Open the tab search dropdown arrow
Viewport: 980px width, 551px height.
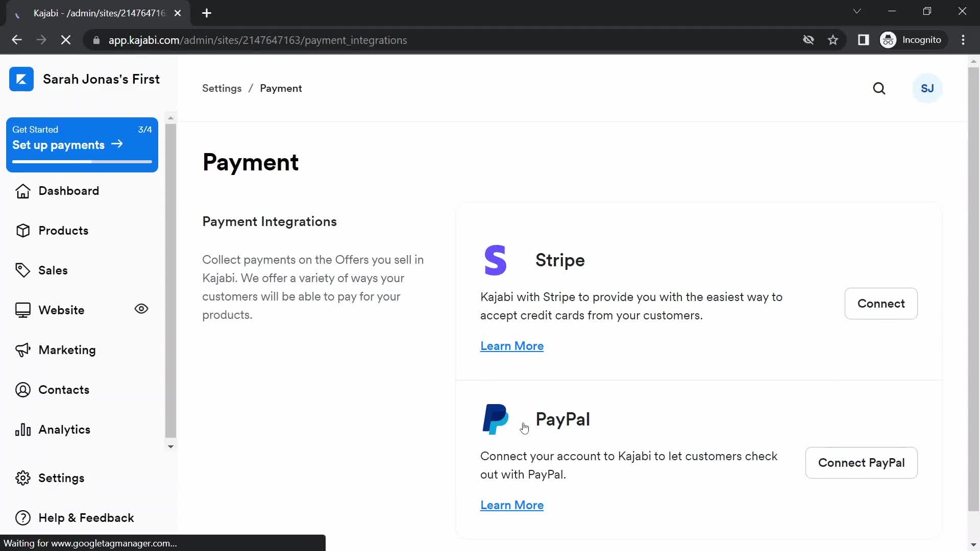tap(857, 11)
